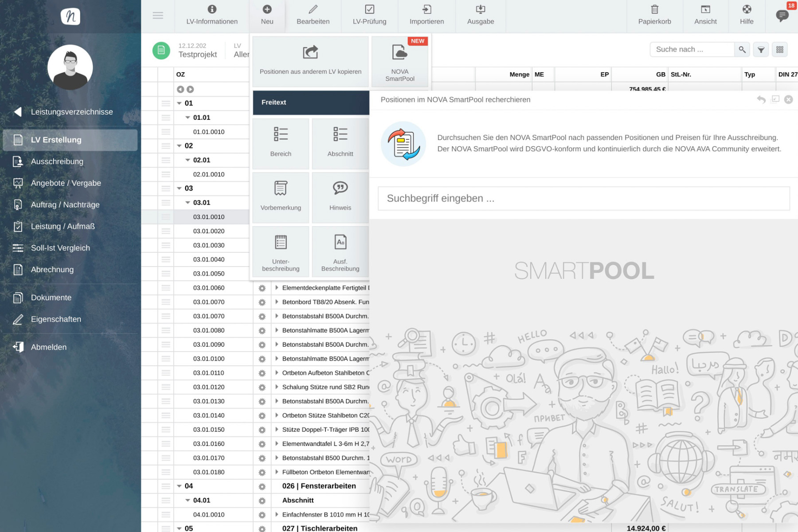Viewport: 798px width, 532px height.
Task: Select the Bearbeiten pencil tool
Action: [313, 16]
